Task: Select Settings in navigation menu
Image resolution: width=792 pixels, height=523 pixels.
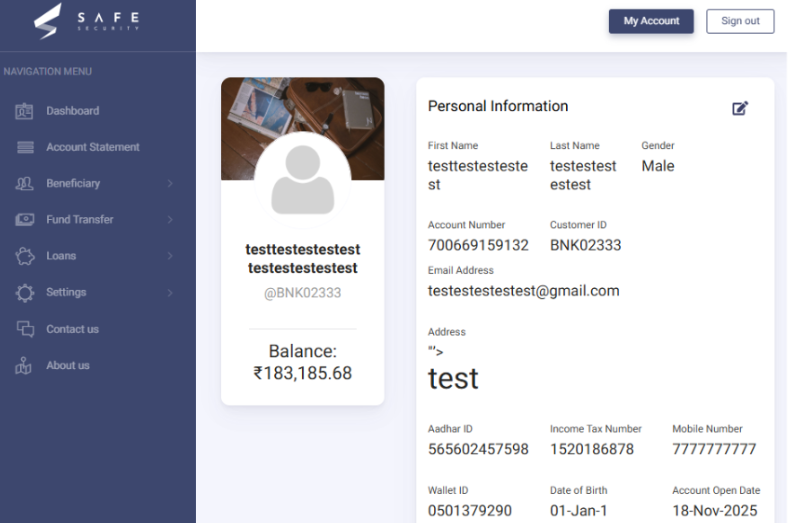Action: coord(66,293)
